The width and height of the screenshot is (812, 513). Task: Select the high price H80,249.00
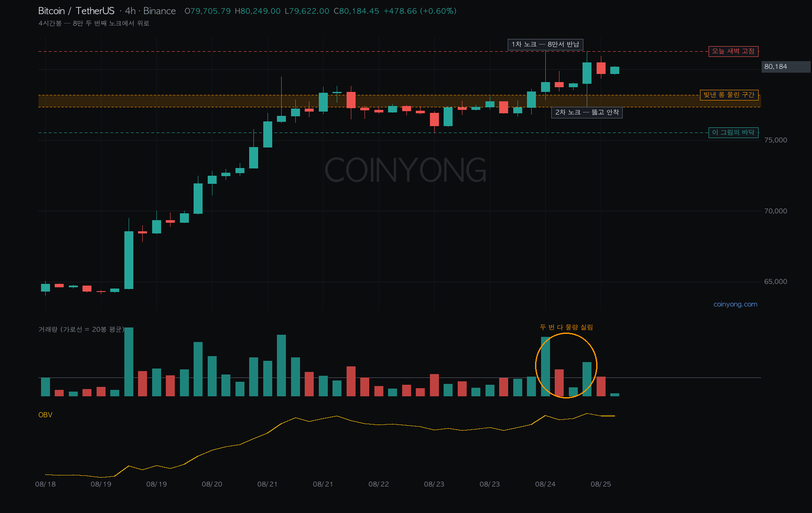coord(258,11)
